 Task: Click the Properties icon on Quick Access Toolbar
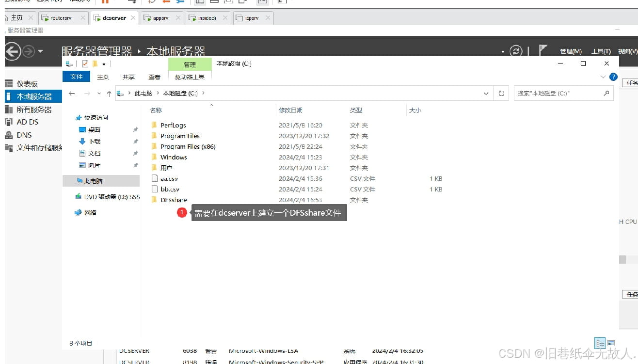[x=84, y=63]
